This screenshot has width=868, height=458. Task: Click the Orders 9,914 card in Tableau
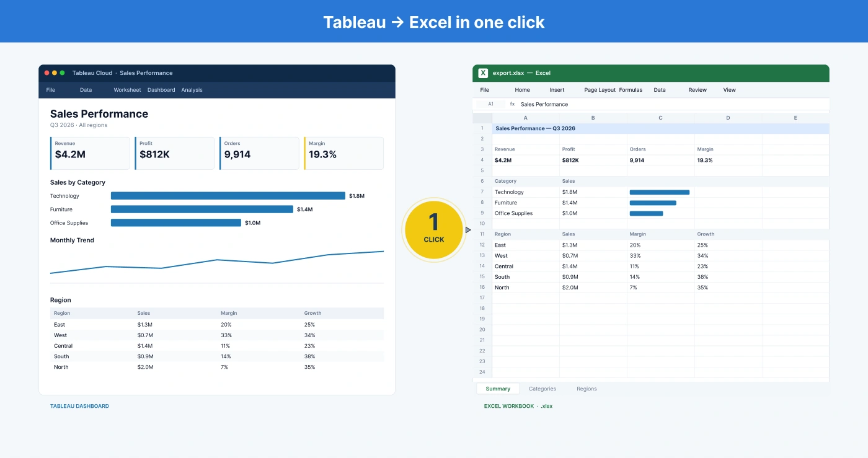tap(259, 153)
